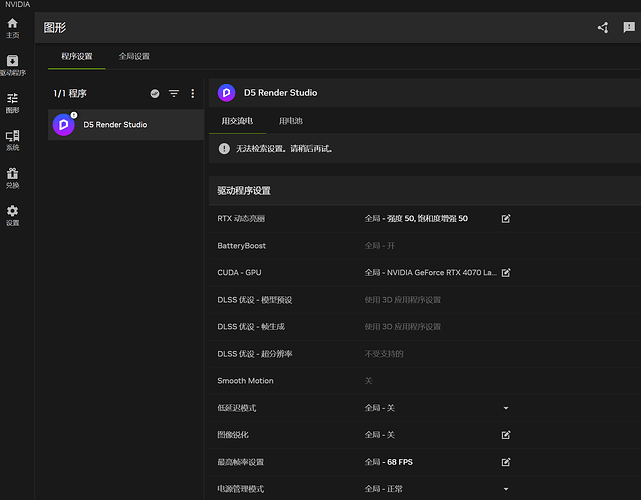Open the Redeem (兑换) gift page

(12, 178)
